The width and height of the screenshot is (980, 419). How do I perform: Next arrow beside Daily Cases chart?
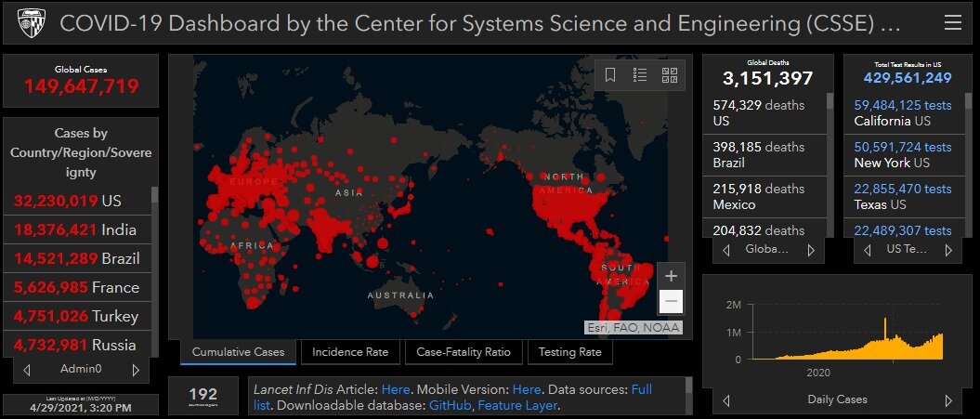[948, 400]
